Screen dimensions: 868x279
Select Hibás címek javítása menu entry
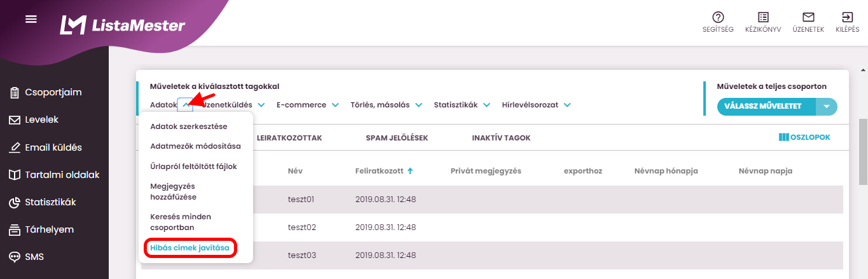189,248
